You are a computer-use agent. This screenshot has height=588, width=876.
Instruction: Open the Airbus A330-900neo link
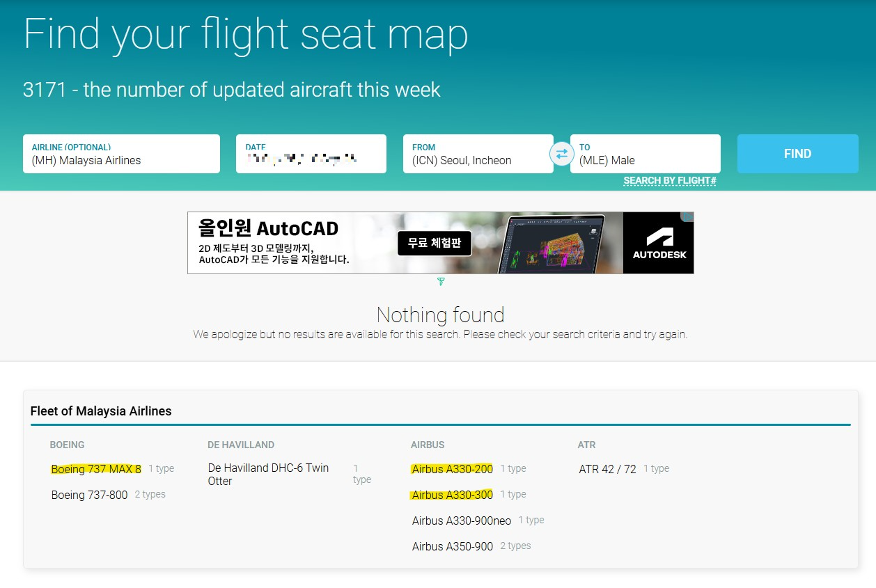point(462,521)
